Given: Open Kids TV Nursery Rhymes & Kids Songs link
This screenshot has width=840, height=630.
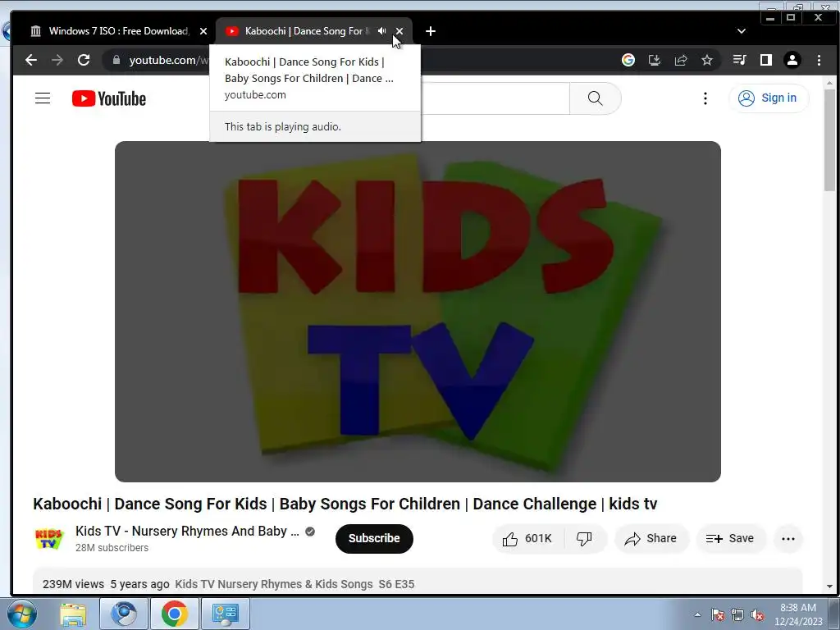Looking at the screenshot, I should (x=274, y=584).
